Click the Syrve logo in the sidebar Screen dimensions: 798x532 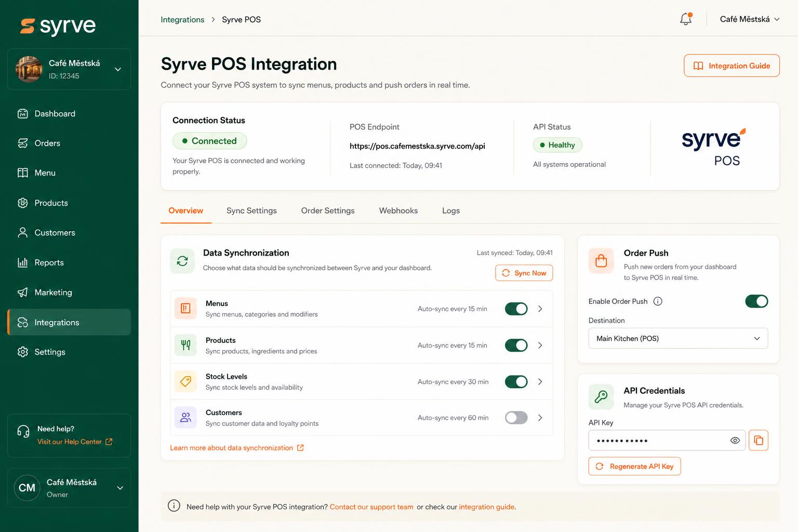[58, 26]
